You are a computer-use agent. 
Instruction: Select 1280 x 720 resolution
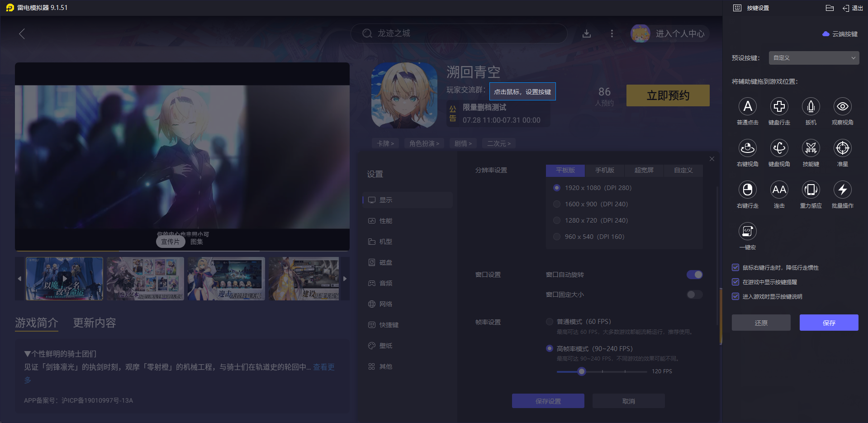tap(557, 220)
